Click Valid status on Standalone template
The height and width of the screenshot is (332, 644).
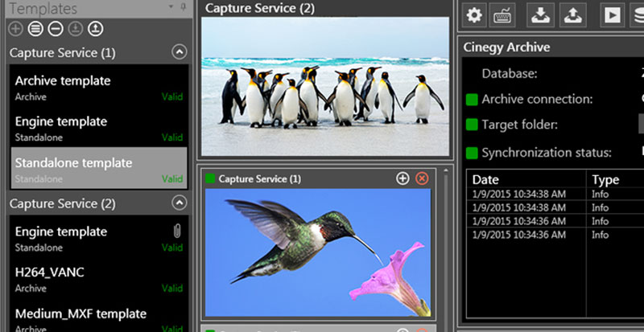(x=172, y=179)
